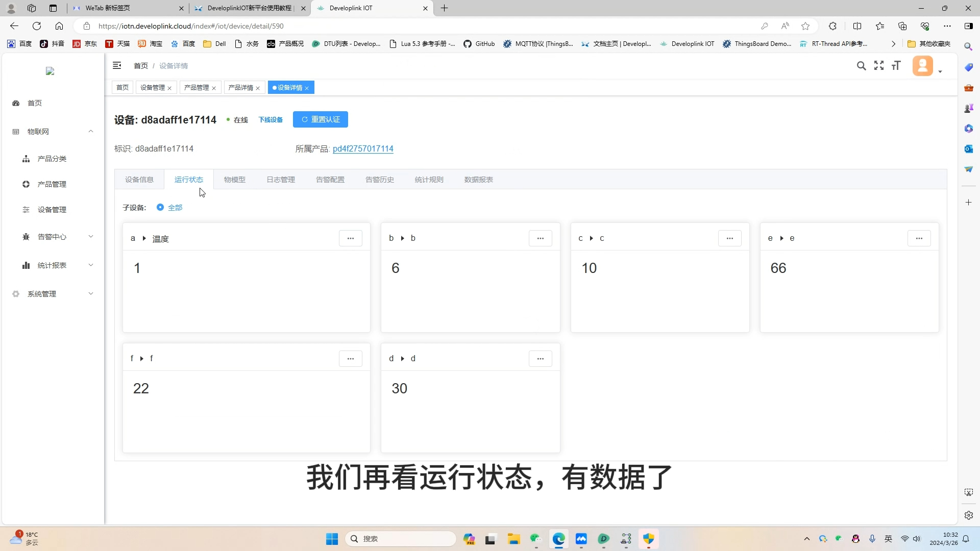Open the 日志管理 tab

281,180
